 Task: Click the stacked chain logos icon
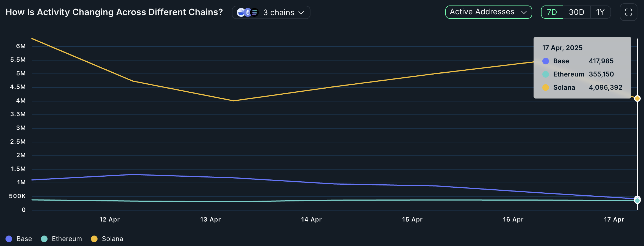click(x=248, y=12)
